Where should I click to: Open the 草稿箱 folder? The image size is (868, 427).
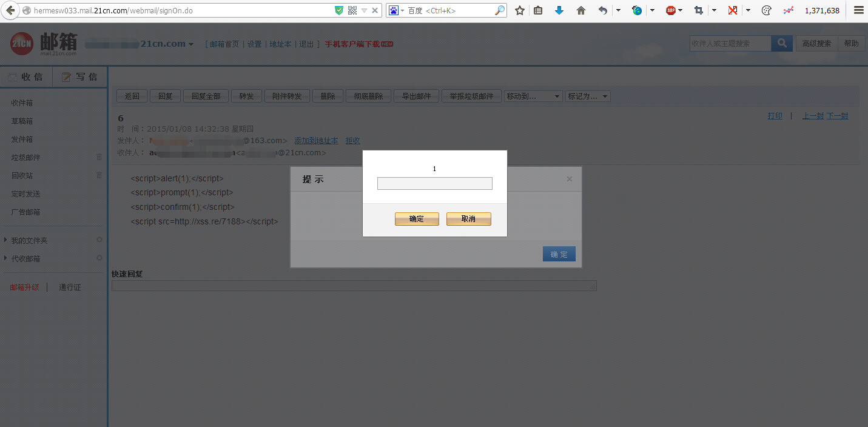click(x=22, y=121)
